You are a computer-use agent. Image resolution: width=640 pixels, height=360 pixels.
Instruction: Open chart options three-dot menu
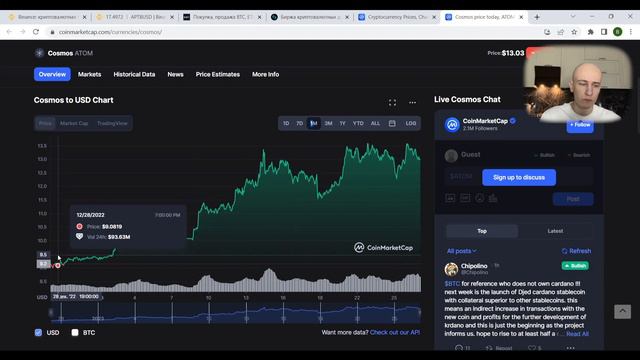tap(413, 102)
